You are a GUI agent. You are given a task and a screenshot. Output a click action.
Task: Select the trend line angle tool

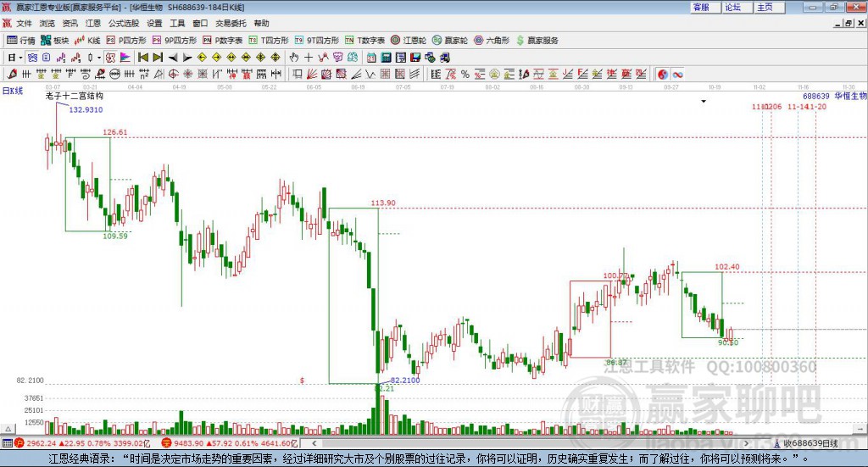pyautogui.click(x=357, y=74)
